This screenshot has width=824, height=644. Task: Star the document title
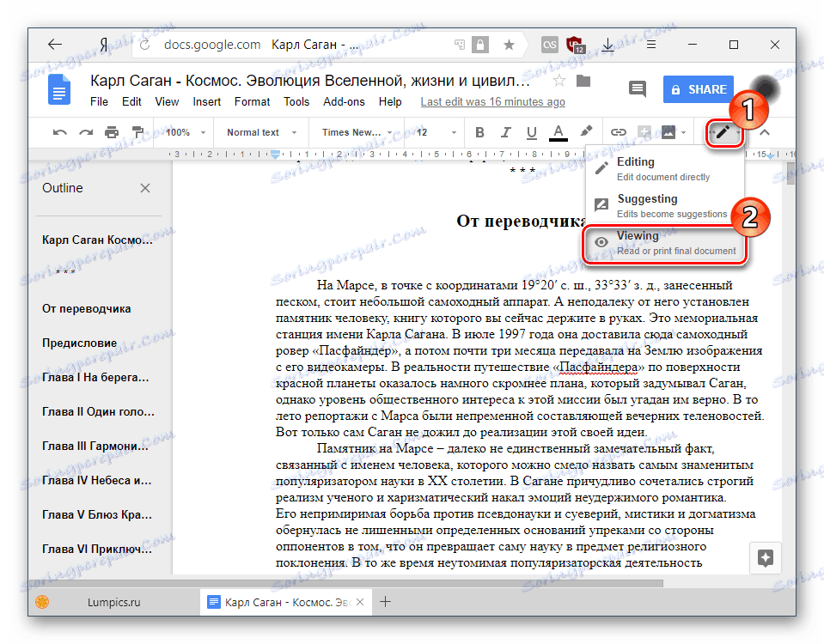point(559,81)
